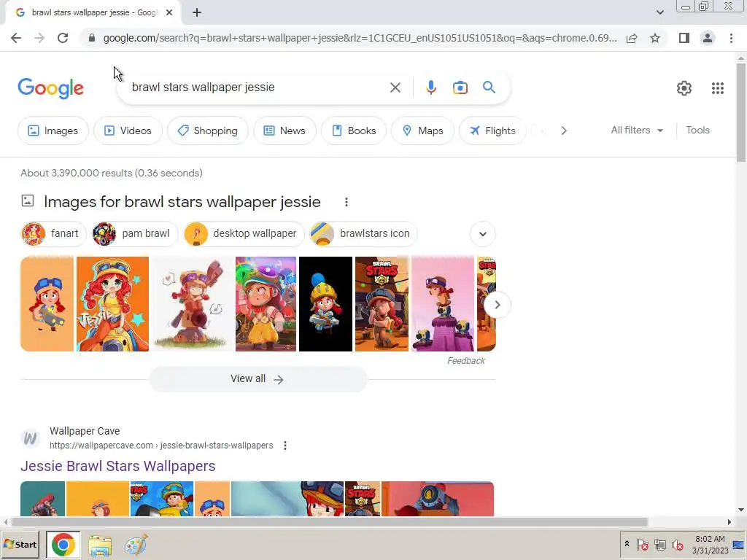Open search Tools
The width and height of the screenshot is (747, 560).
(x=697, y=131)
